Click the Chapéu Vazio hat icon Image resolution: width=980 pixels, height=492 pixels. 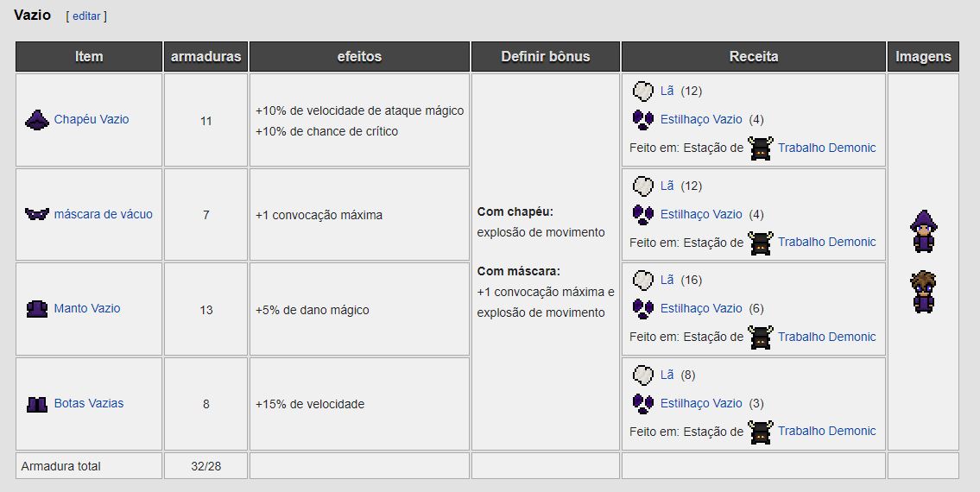37,120
